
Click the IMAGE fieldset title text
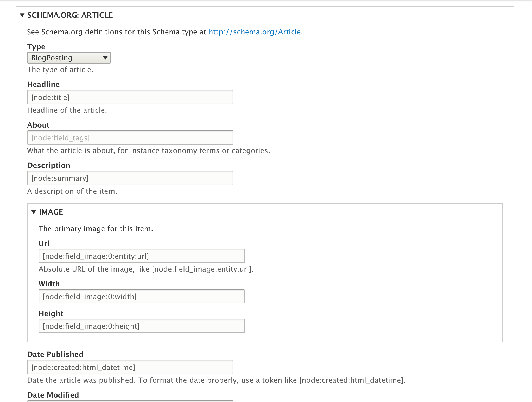point(51,212)
